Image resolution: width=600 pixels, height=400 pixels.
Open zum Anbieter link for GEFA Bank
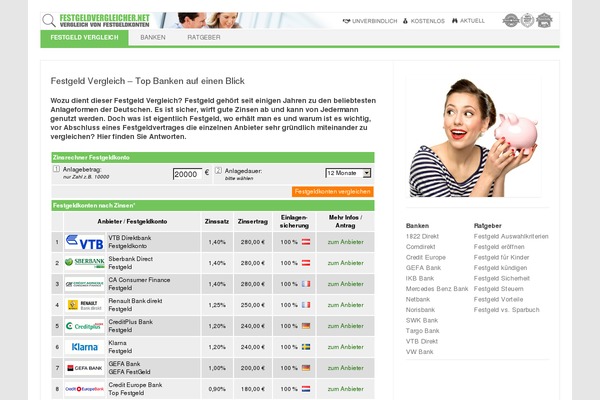(346, 368)
